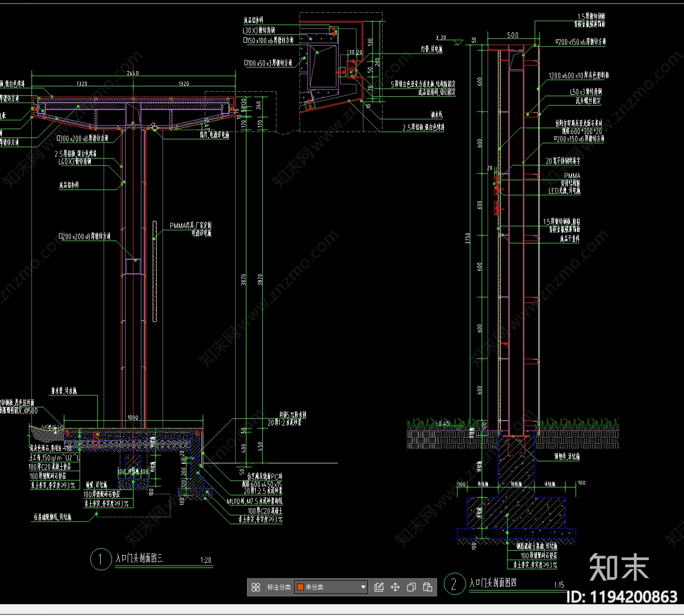Image resolution: width=684 pixels, height=616 pixels.
Task: Open the four-squares category grid icon
Action: point(256,587)
